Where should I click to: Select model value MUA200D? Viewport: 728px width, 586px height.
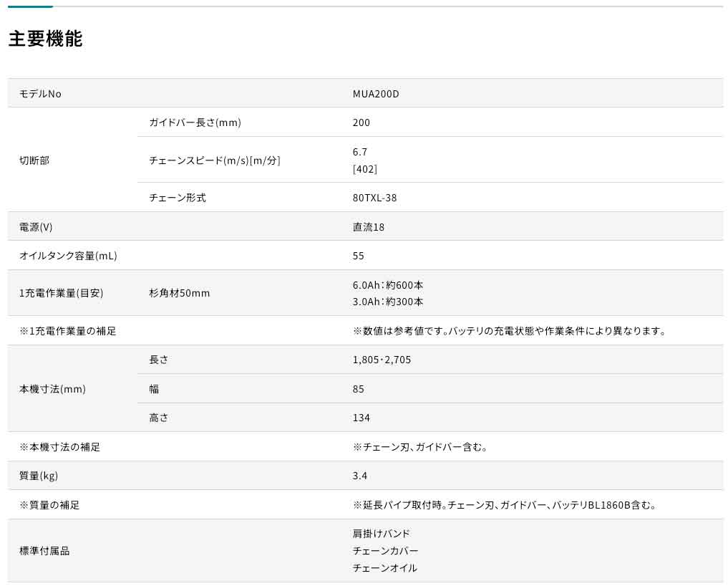376,94
